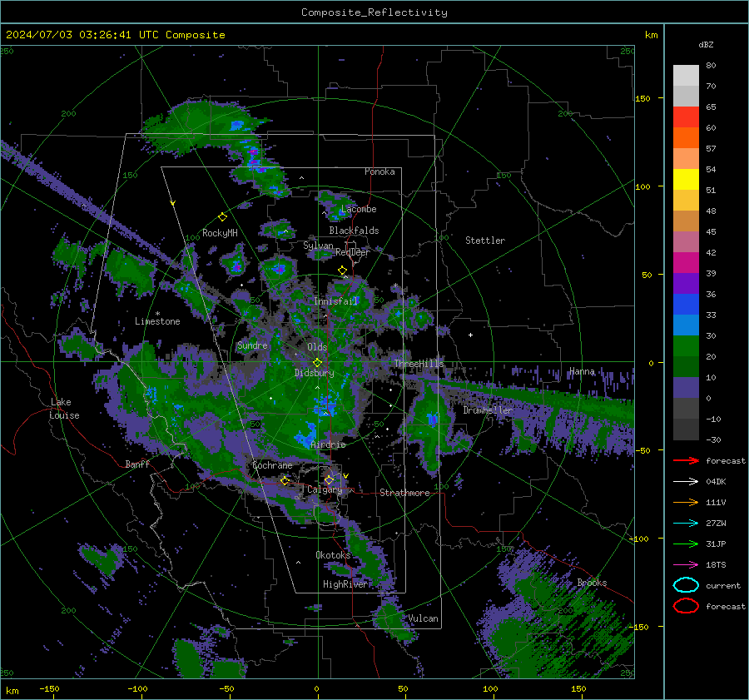Click the Cochrane town label

pyautogui.click(x=272, y=465)
